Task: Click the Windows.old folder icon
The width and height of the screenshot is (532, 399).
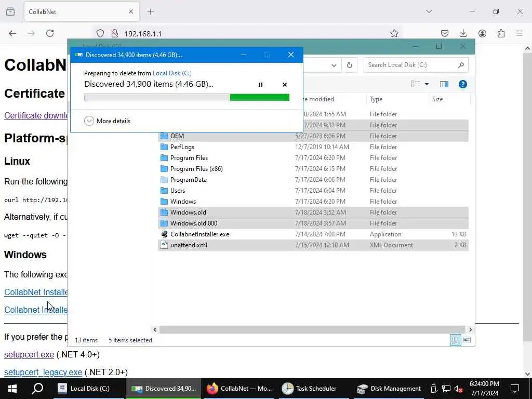Action: click(164, 212)
